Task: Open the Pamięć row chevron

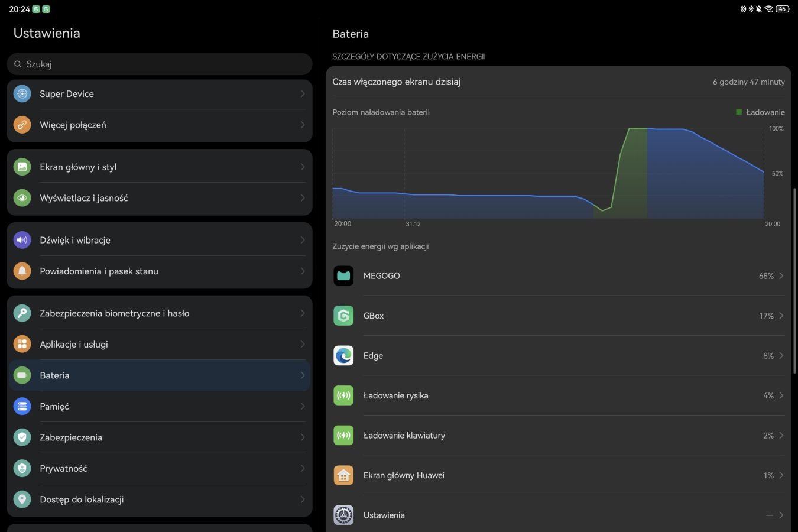Action: (x=303, y=406)
